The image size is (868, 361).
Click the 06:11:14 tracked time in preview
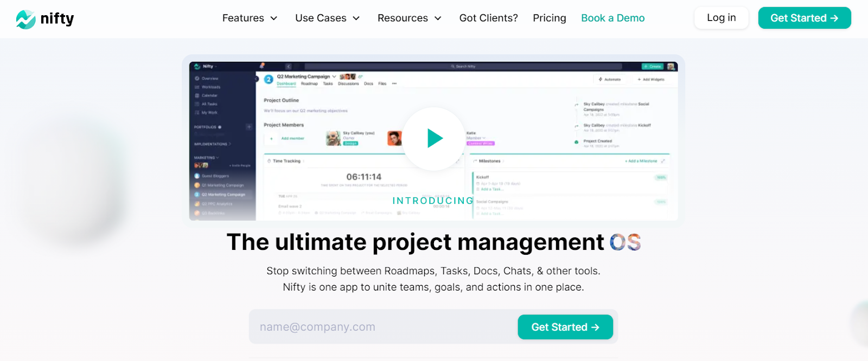click(x=364, y=177)
